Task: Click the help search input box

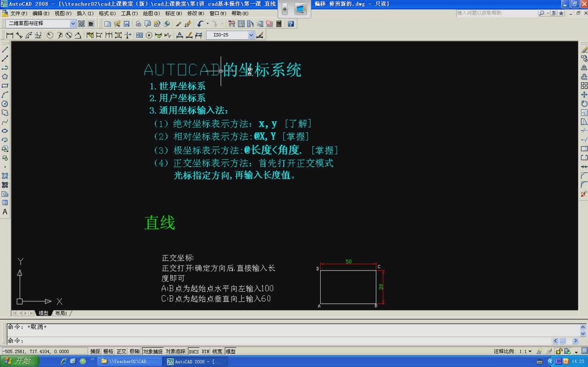Action: click(497, 13)
